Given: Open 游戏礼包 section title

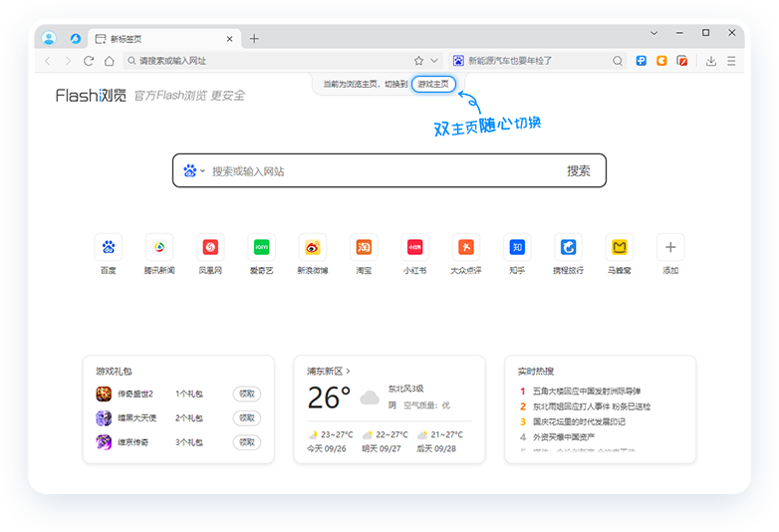Looking at the screenshot, I should [x=114, y=371].
